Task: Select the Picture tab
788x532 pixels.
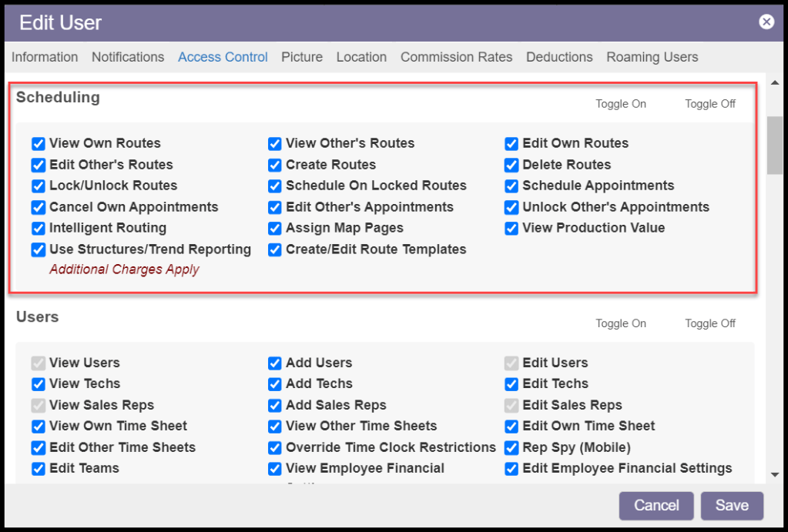Action: point(302,57)
